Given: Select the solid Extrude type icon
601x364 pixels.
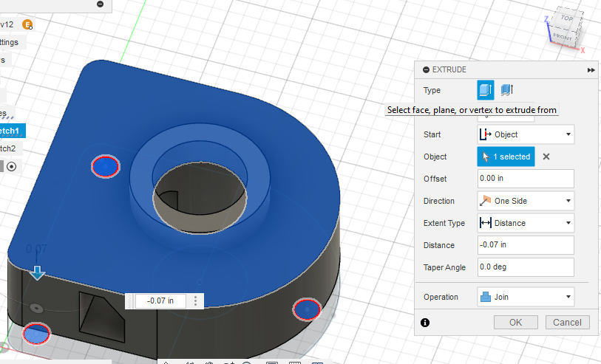Looking at the screenshot, I should [485, 90].
